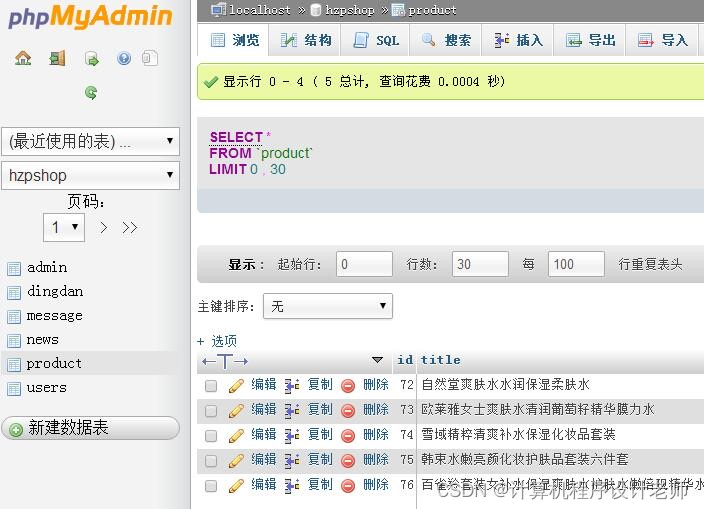This screenshot has width=704, height=509.
Task: Click the SELECT keyword link in query
Action: pyautogui.click(x=236, y=137)
